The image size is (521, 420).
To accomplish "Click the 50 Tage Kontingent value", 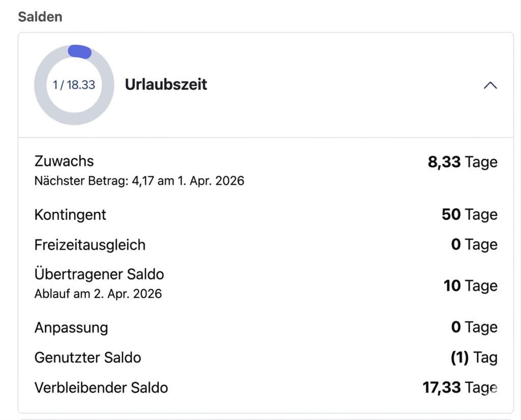I will (469, 215).
